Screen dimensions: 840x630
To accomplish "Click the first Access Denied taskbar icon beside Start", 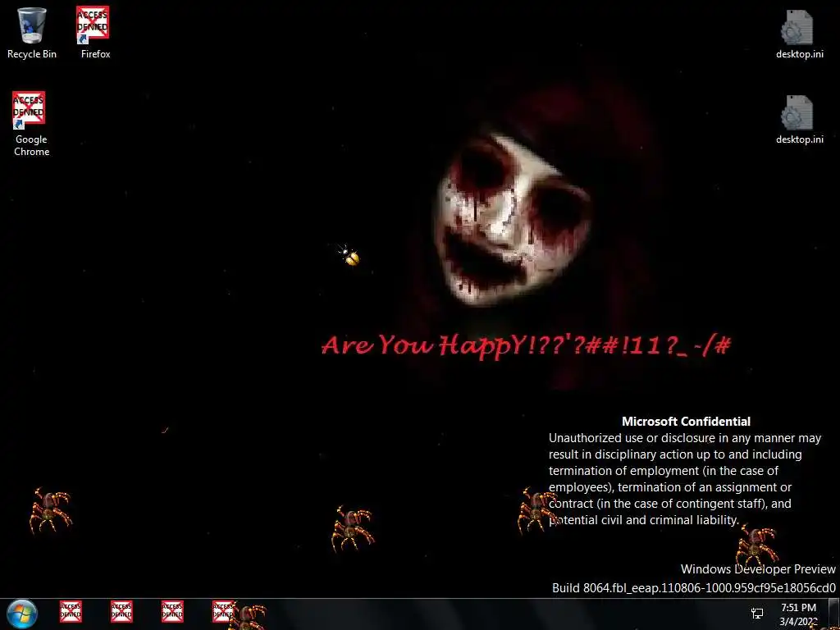I will click(71, 611).
